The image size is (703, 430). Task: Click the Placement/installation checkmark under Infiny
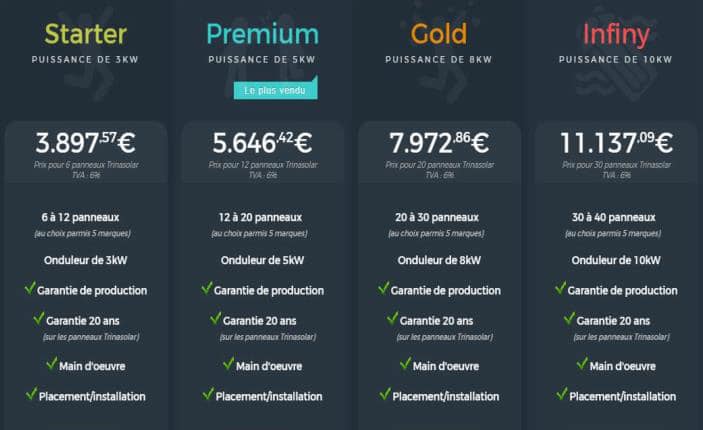(562, 394)
